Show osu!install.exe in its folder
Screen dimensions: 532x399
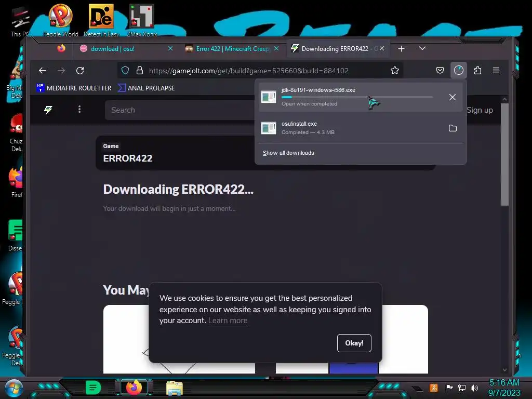(453, 128)
